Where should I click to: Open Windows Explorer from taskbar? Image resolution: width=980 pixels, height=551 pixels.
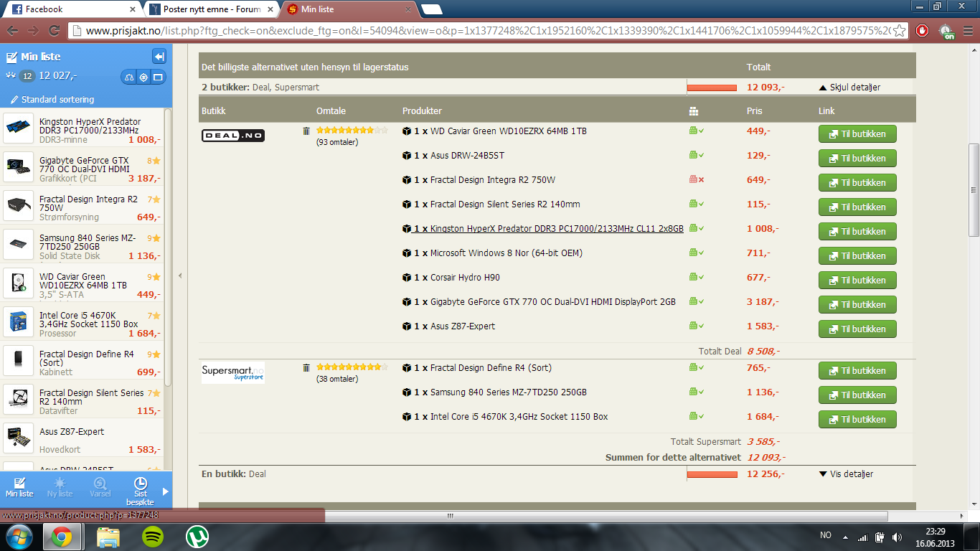[x=108, y=537]
